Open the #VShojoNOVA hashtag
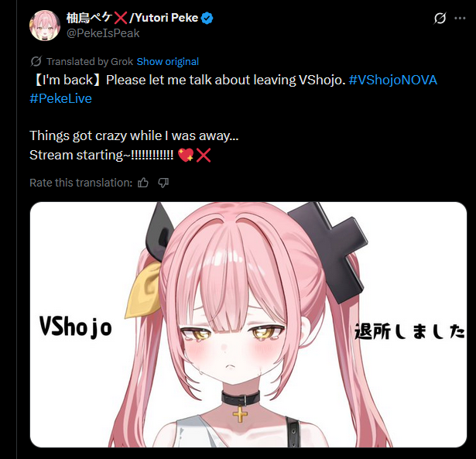Screen dimensions: 476x459 pos(393,80)
